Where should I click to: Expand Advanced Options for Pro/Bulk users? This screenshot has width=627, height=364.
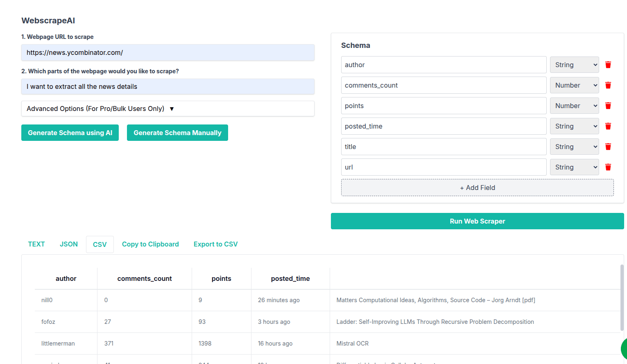168,109
